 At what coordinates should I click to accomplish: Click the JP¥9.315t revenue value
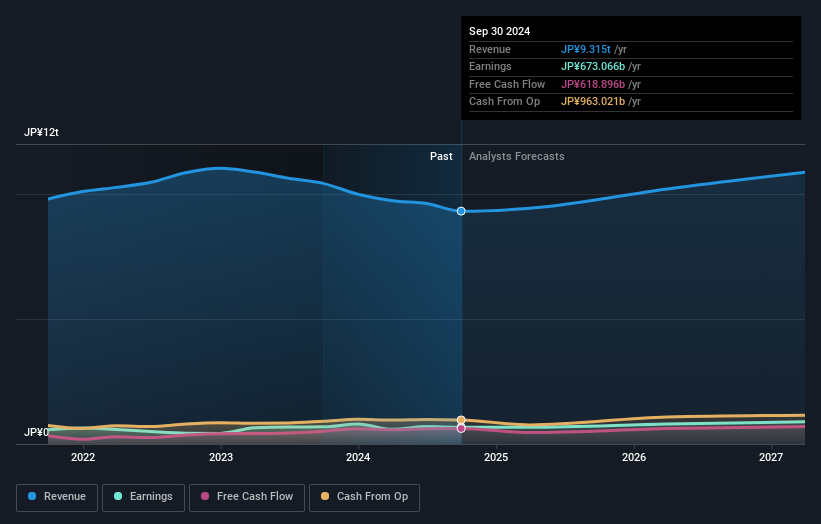click(x=586, y=49)
